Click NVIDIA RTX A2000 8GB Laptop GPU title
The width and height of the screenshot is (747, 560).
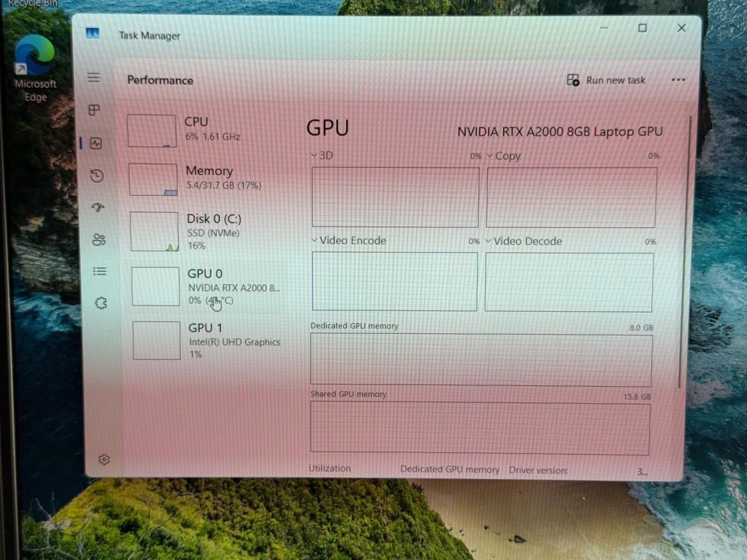click(x=560, y=132)
